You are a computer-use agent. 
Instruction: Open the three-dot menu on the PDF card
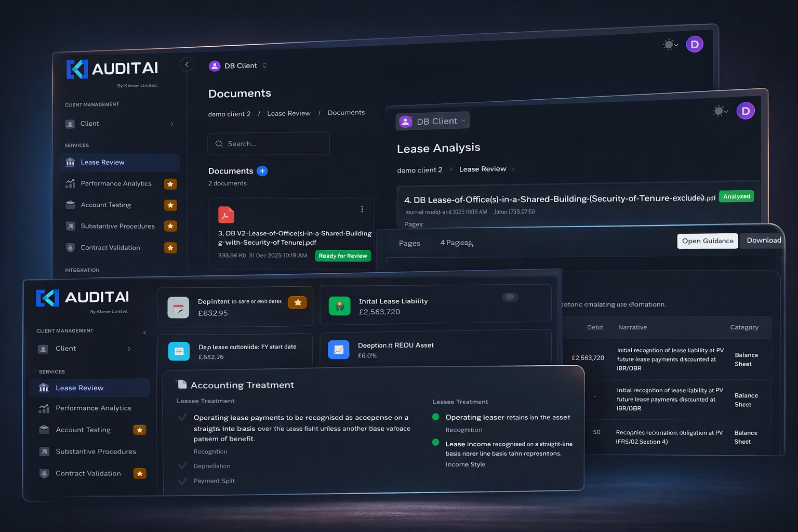tap(362, 209)
